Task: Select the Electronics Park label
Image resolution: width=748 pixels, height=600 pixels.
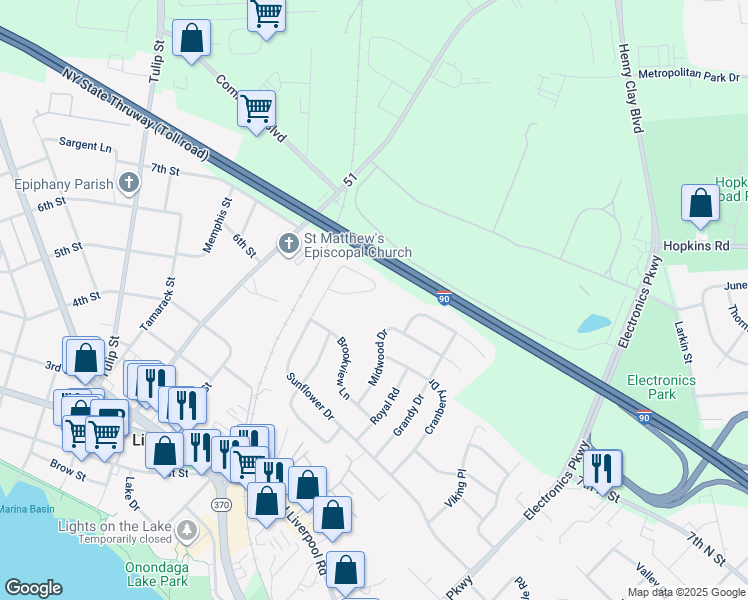Action: pyautogui.click(x=660, y=387)
